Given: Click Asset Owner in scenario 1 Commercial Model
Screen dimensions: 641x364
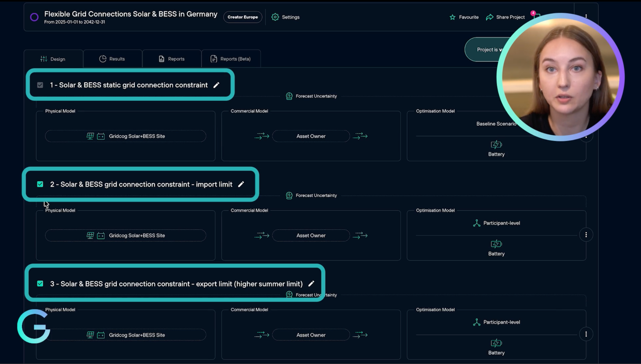Looking at the screenshot, I should [x=311, y=136].
